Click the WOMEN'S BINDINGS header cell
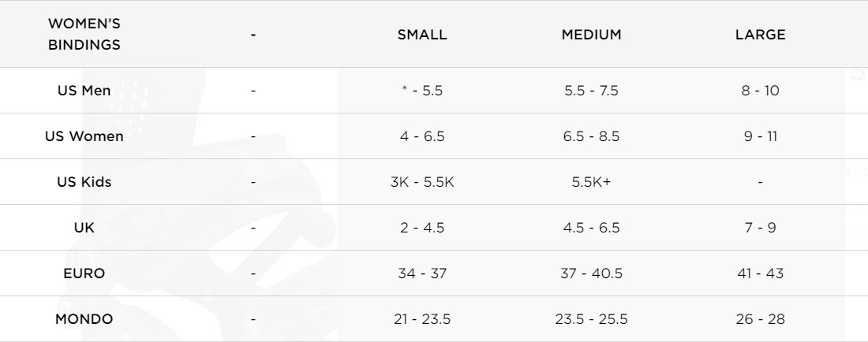Viewport: 868px width, 342px height. [x=84, y=34]
